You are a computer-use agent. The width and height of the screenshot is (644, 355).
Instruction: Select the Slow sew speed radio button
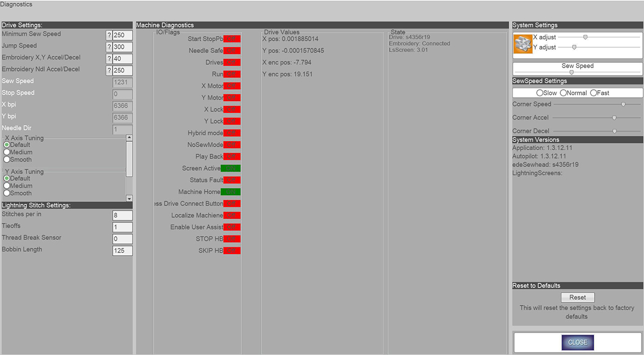(539, 93)
